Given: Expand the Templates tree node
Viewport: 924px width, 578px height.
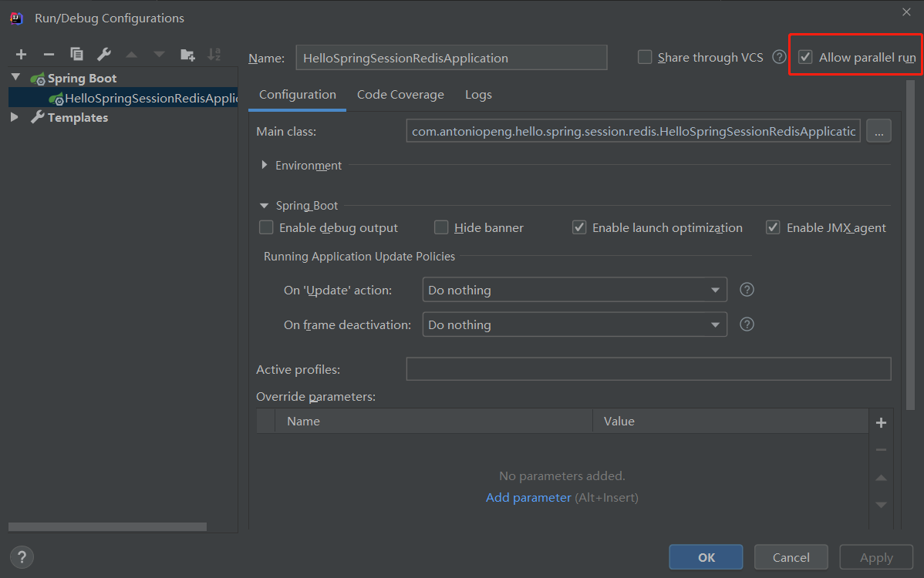Looking at the screenshot, I should pyautogui.click(x=15, y=117).
